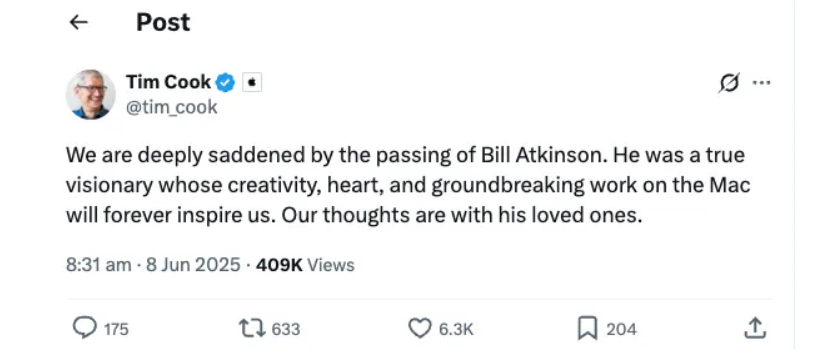Click the 6.3K likes count
The height and width of the screenshot is (362, 816).
point(456,329)
